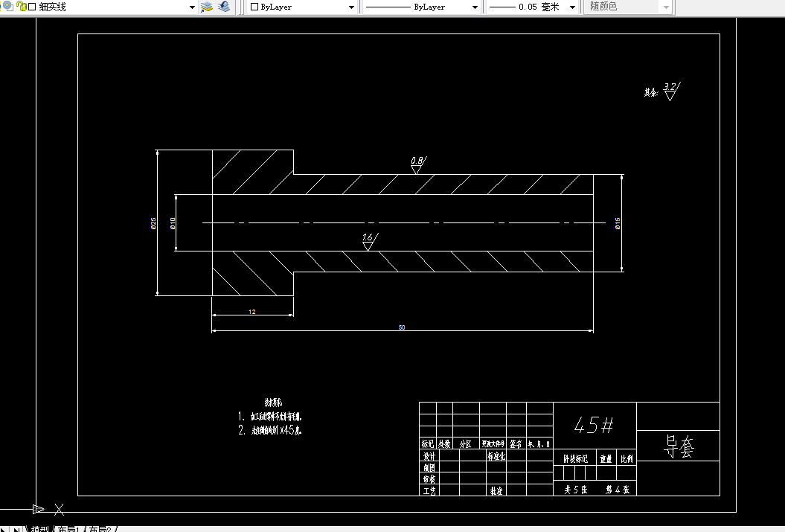Select the 12 length dimension text
Viewport: 785px width, 532px height.
tap(251, 312)
